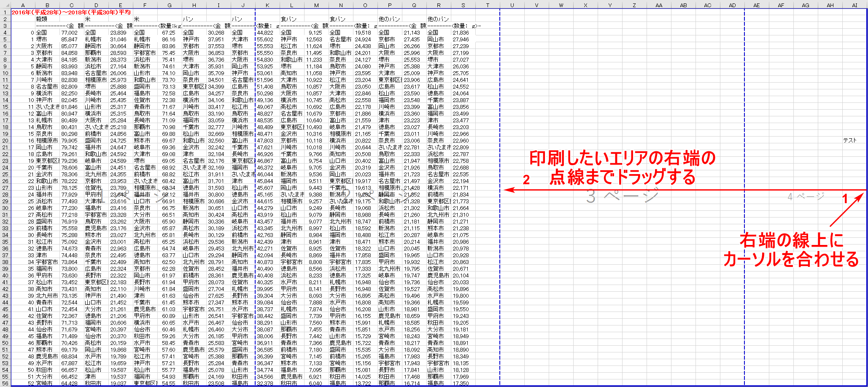This screenshot has width=868, height=387.
Task: Select the cell with value 77,002
Action: coord(72,32)
